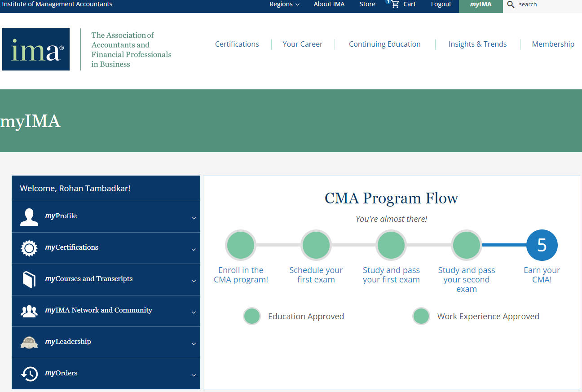Click the search magnifier icon
Screen dimensions: 582x392
(x=511, y=4)
